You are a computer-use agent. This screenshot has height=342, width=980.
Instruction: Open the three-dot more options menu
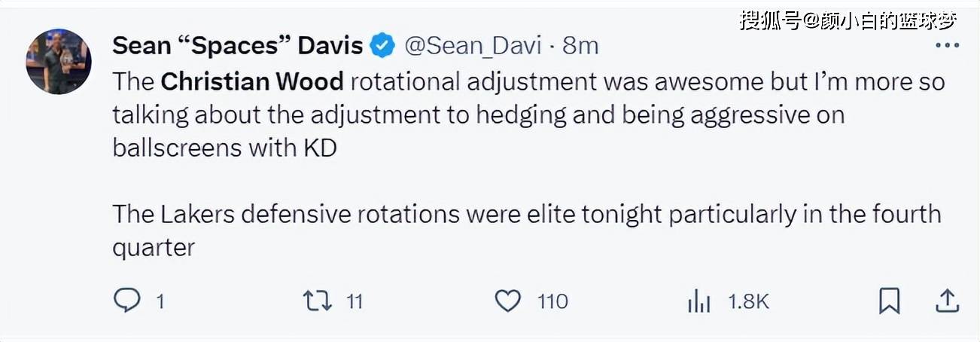coord(947,46)
